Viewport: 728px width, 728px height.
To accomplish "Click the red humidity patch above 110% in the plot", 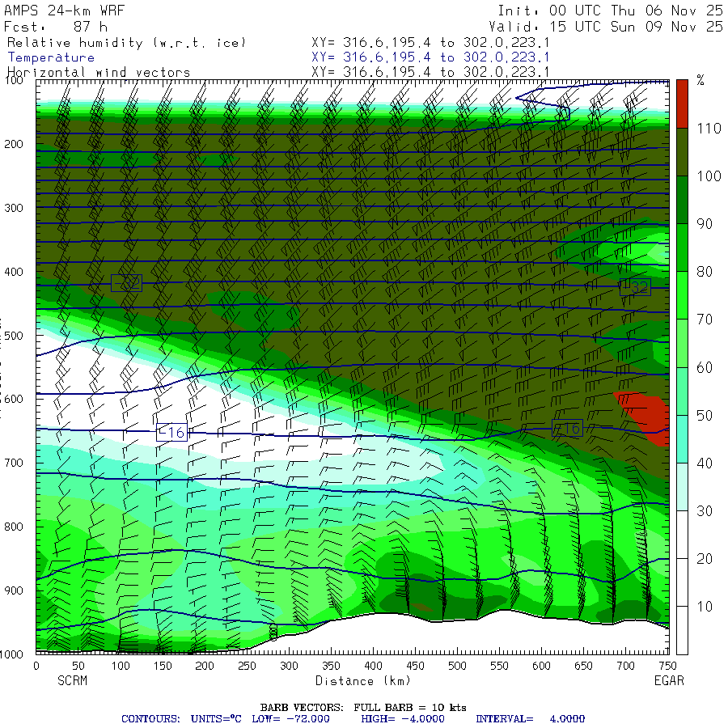I will pos(645,416).
